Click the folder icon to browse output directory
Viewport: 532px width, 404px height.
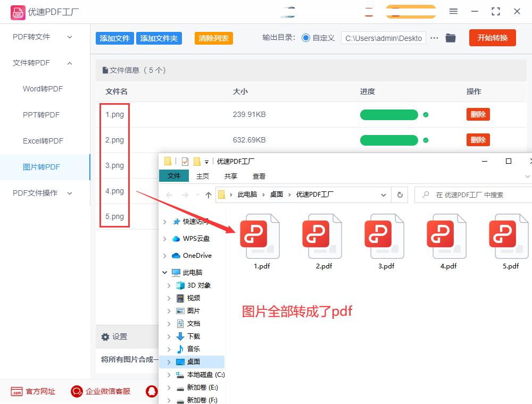(450, 38)
